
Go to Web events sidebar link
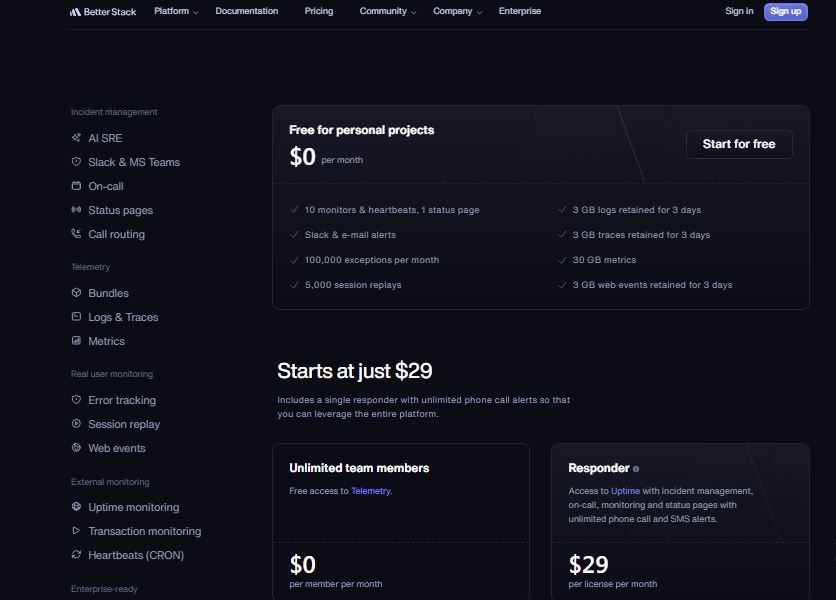pos(117,448)
